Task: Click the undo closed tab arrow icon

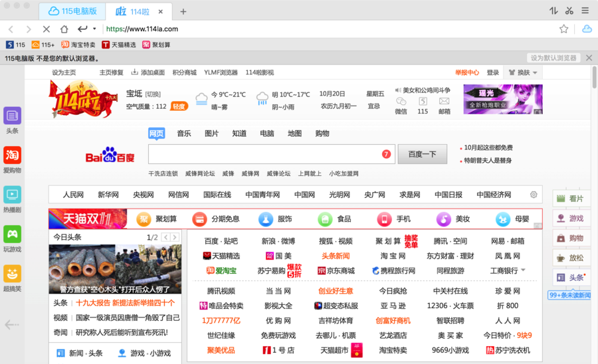Action: point(82,29)
